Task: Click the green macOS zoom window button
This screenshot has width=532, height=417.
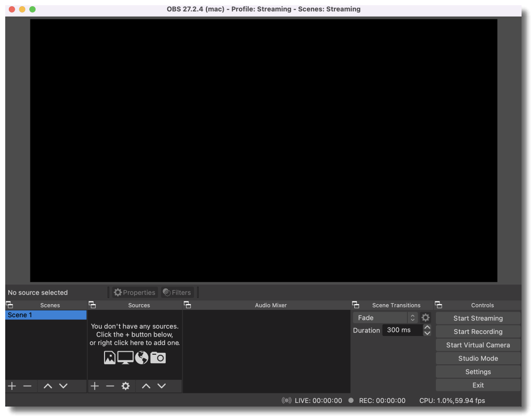Action: [x=32, y=9]
